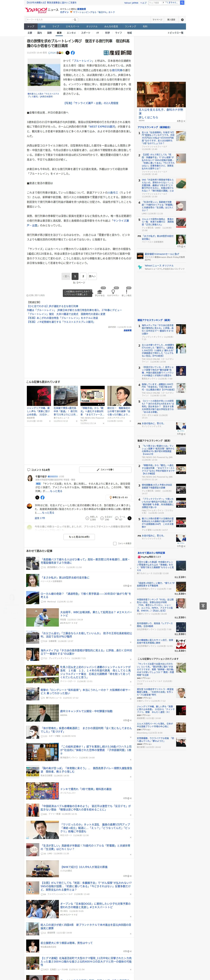Click the scroll-to-top arrow button
Screen dimensions: 210x980
point(203,606)
